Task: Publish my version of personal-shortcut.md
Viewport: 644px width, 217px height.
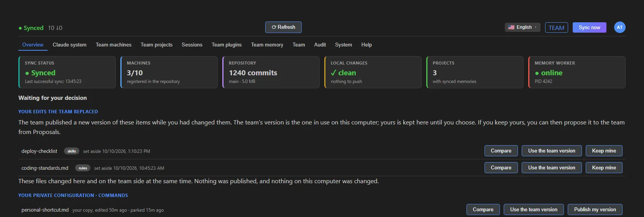Action: point(595,210)
